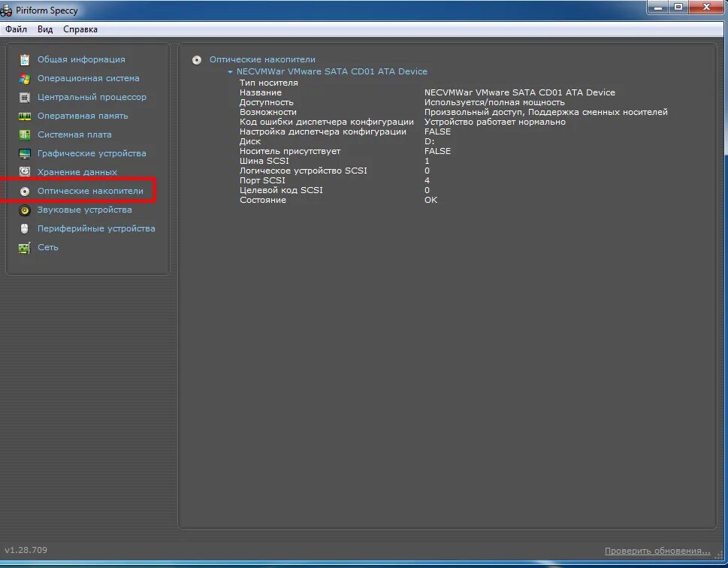Click the mouse Peripherals icon
This screenshot has width=728, height=568.
click(x=25, y=228)
